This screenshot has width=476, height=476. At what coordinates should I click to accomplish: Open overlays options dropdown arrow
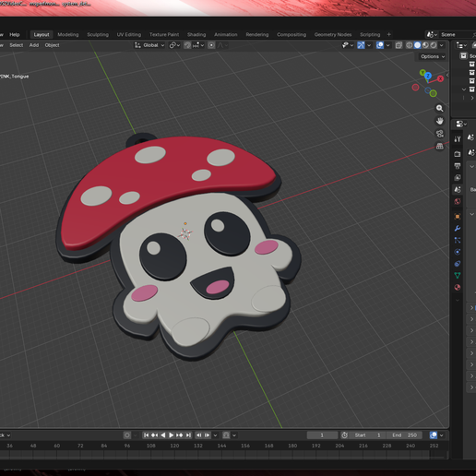click(388, 45)
